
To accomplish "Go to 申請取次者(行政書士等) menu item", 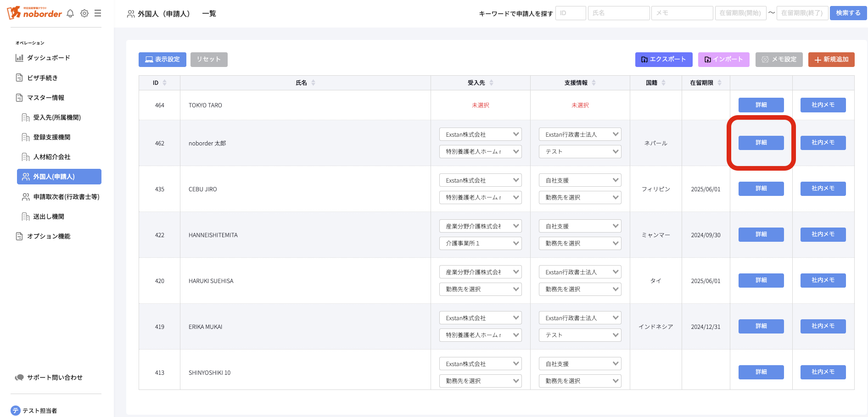I will [x=66, y=197].
